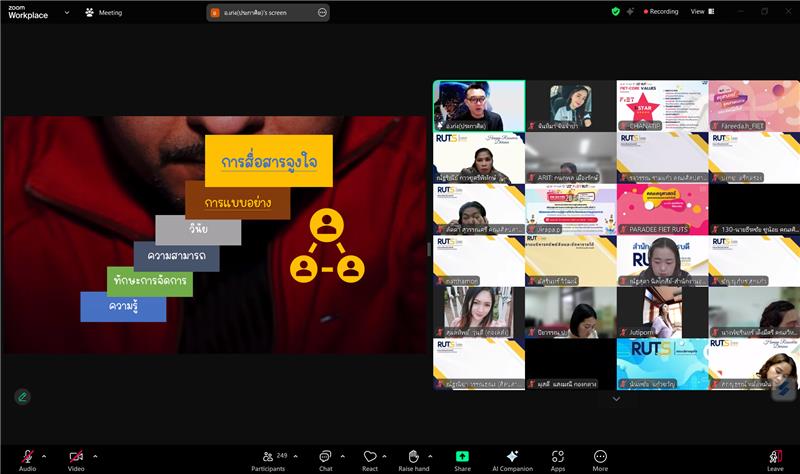
Task: Show next page of participant videos
Action: [x=616, y=399]
